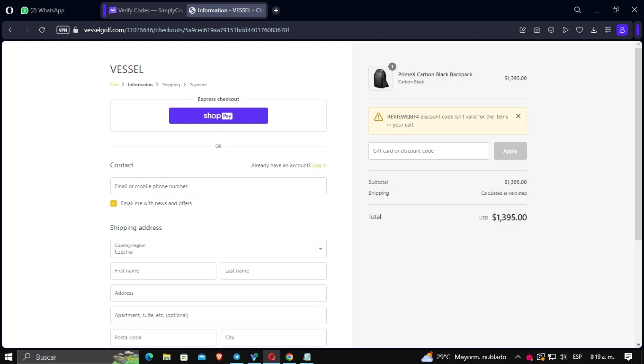Image resolution: width=644 pixels, height=364 pixels.
Task: Open the Country/region dropdown
Action: click(218, 249)
